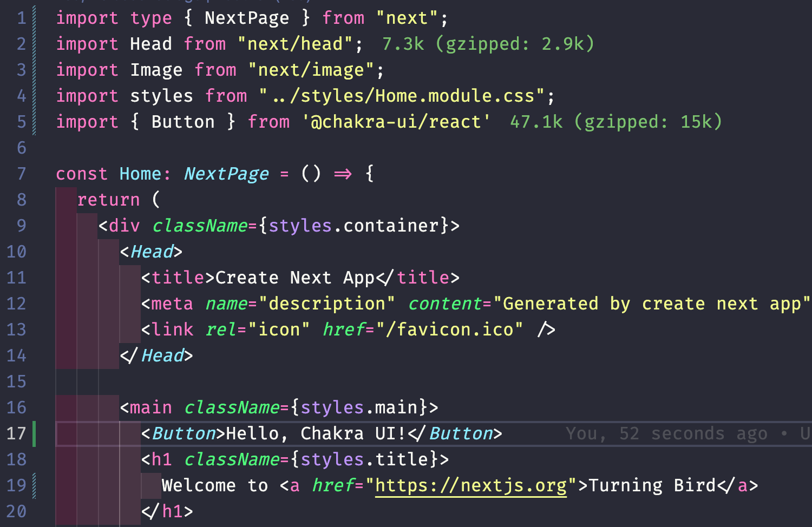The image size is (812, 527).
Task: Click the "next/head" import string
Action: click(295, 44)
